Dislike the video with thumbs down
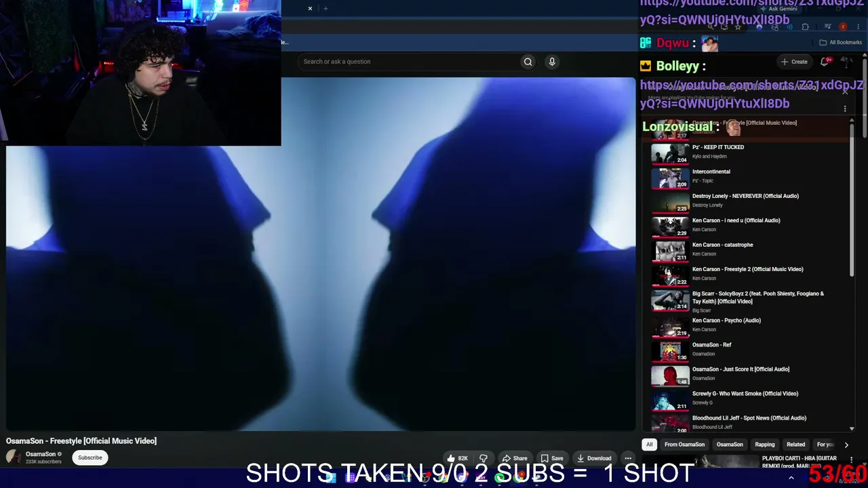Image resolution: width=868 pixels, height=488 pixels. pyautogui.click(x=484, y=458)
